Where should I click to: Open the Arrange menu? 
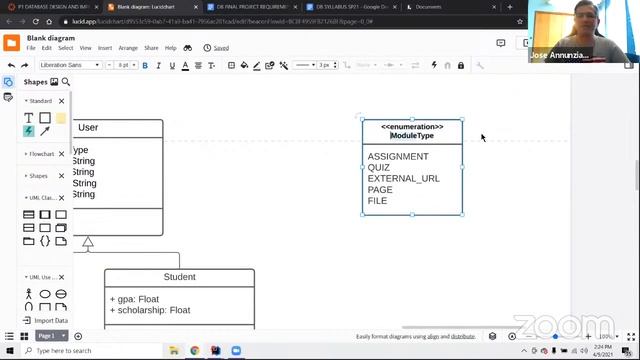pos(128,48)
